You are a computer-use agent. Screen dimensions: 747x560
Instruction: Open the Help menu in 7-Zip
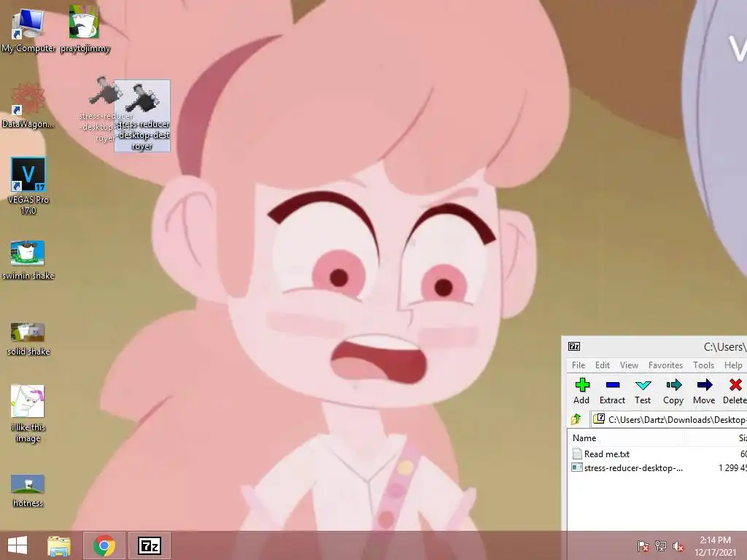click(x=733, y=365)
